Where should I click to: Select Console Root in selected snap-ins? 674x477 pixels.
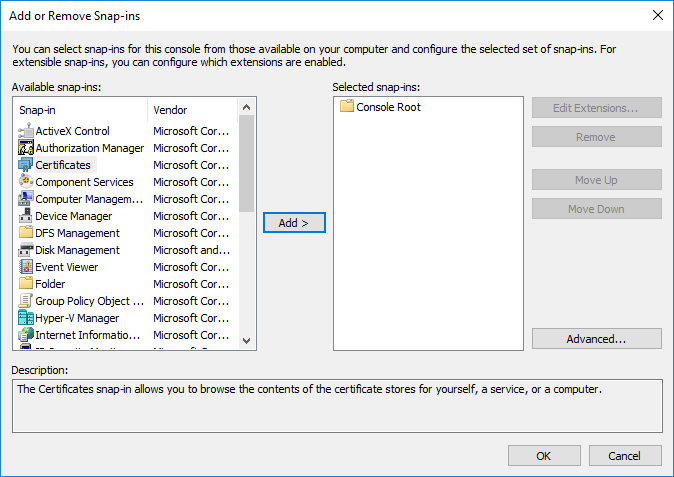pos(380,107)
